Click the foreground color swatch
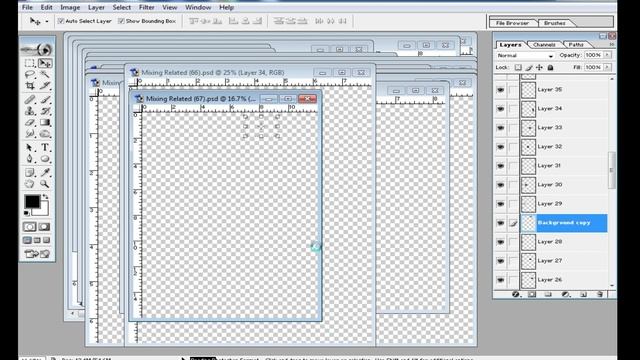This screenshot has width=640, height=360. [32, 202]
